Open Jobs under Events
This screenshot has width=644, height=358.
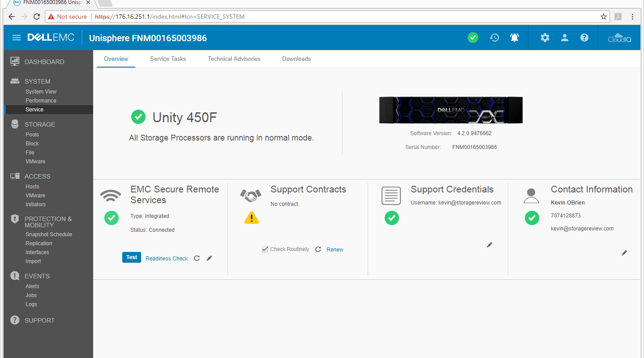[x=31, y=295]
